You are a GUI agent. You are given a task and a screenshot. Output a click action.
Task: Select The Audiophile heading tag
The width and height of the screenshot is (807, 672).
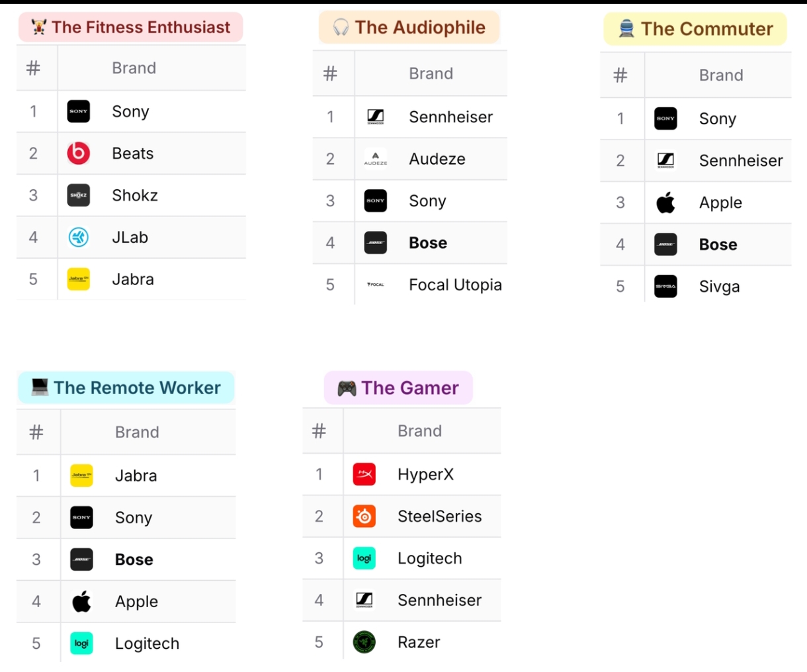coord(409,27)
